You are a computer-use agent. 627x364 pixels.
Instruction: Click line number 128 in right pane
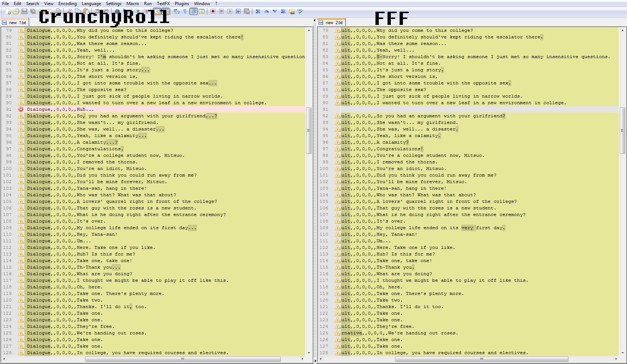pyautogui.click(x=324, y=353)
